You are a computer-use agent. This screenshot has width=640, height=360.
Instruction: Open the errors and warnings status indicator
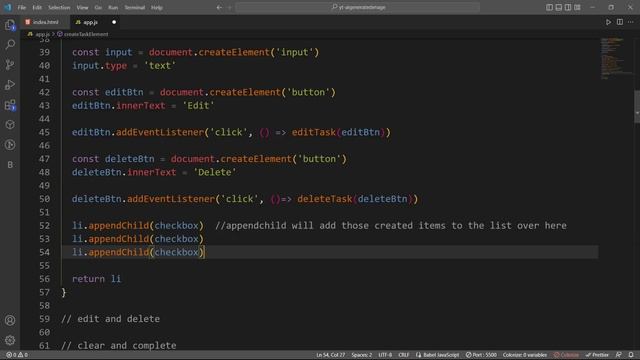(17, 355)
